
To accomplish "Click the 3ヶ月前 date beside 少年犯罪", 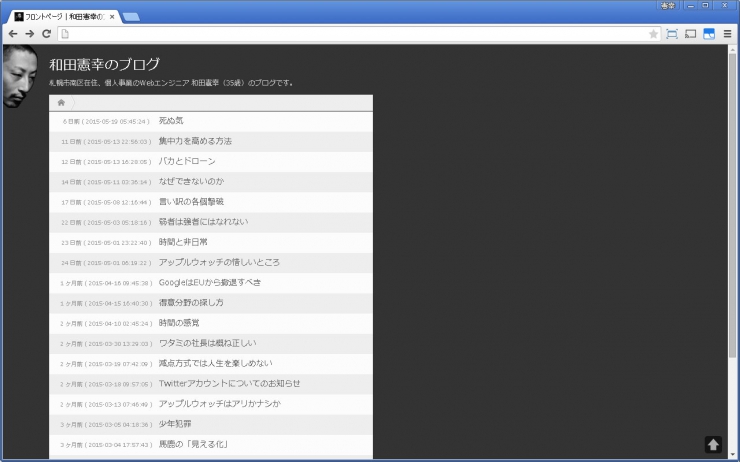I will pyautogui.click(x=106, y=425).
